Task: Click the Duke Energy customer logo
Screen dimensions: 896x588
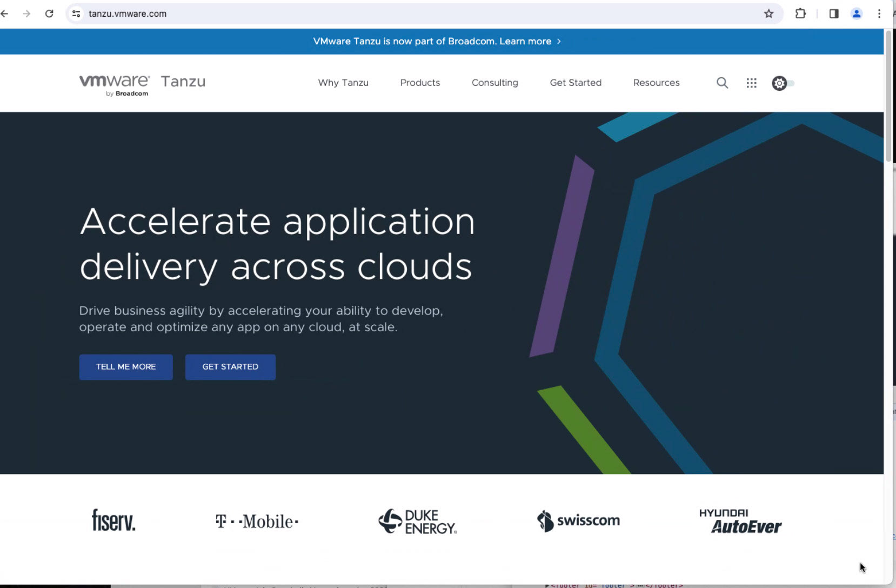Action: click(x=417, y=522)
